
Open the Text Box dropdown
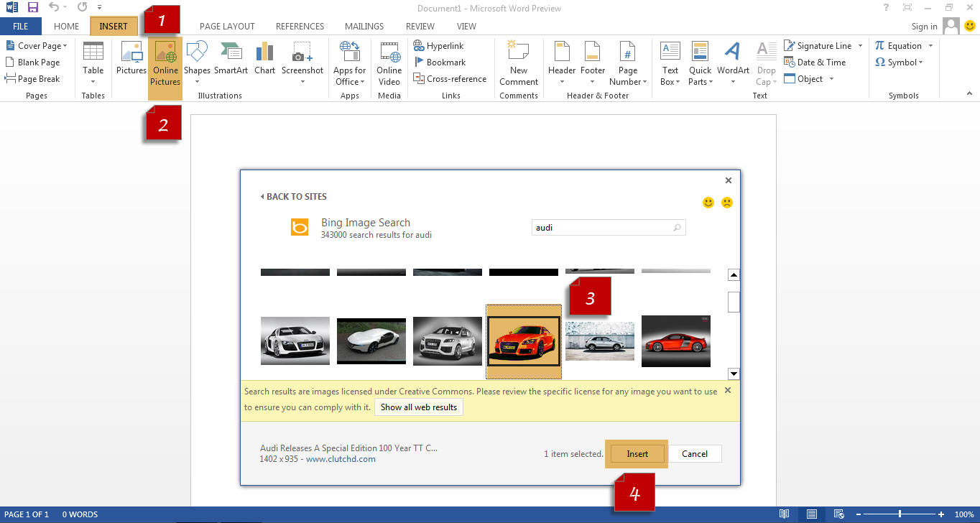pyautogui.click(x=670, y=63)
